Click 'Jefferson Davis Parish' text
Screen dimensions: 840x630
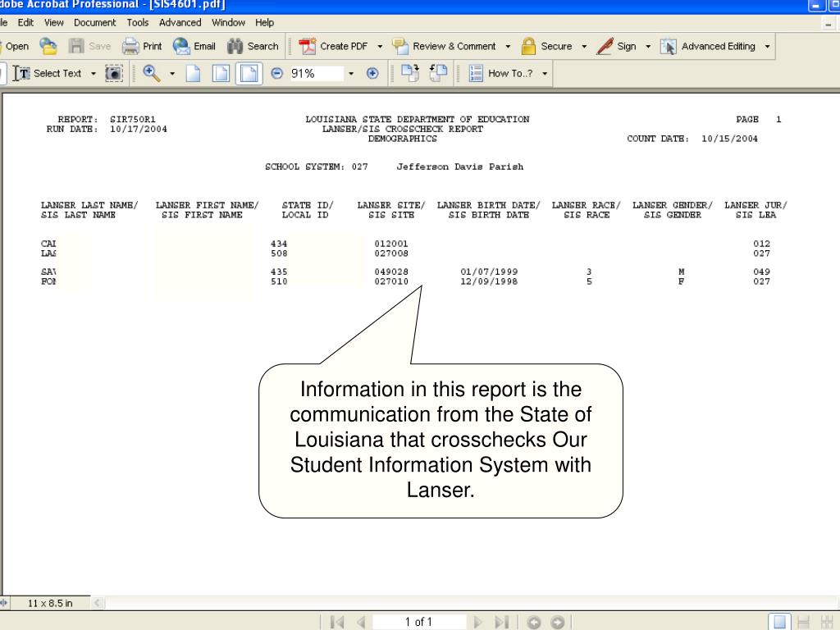point(460,167)
